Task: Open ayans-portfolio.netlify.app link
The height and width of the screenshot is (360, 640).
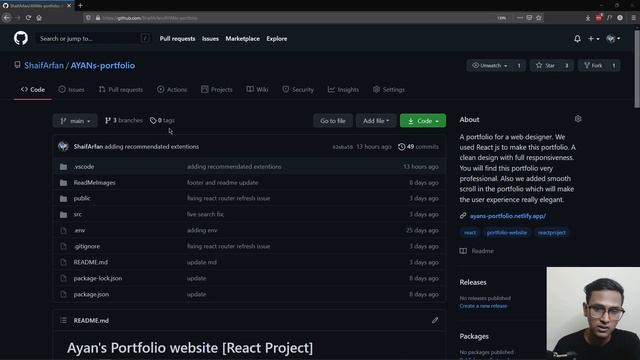Action: (508, 216)
